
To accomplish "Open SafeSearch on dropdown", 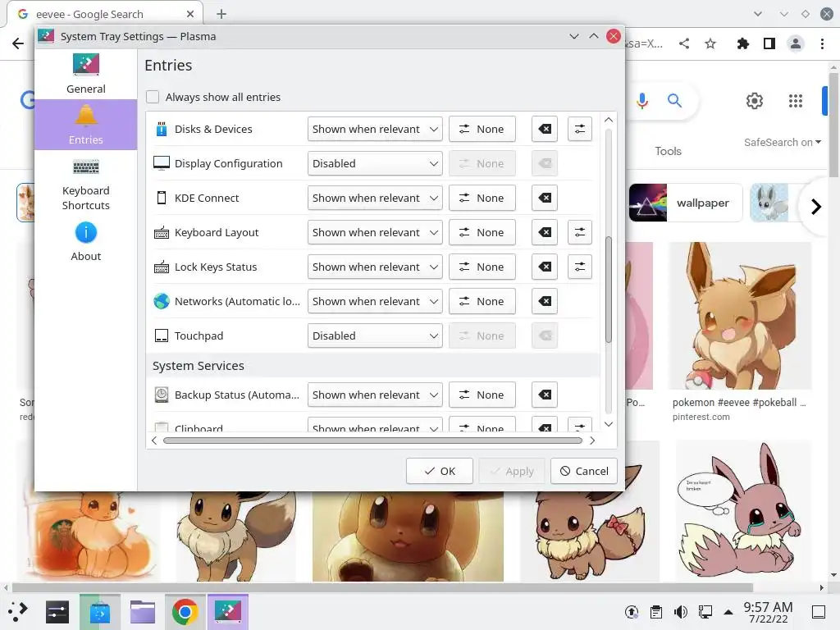I will tap(782, 142).
